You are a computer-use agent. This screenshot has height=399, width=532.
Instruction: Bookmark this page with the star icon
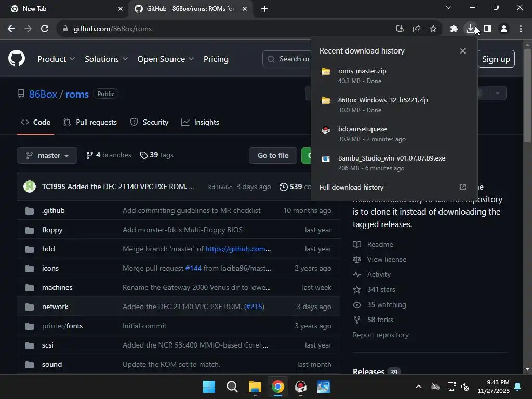(433, 29)
